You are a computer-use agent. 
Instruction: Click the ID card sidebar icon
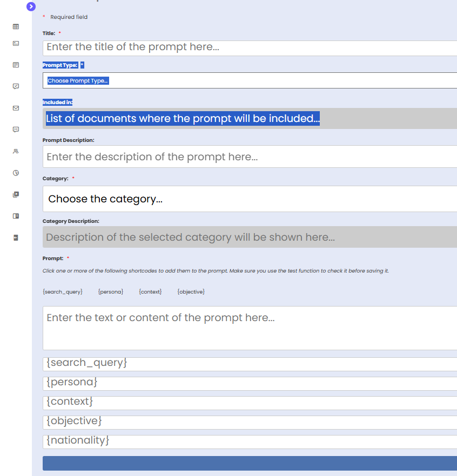point(16,43)
